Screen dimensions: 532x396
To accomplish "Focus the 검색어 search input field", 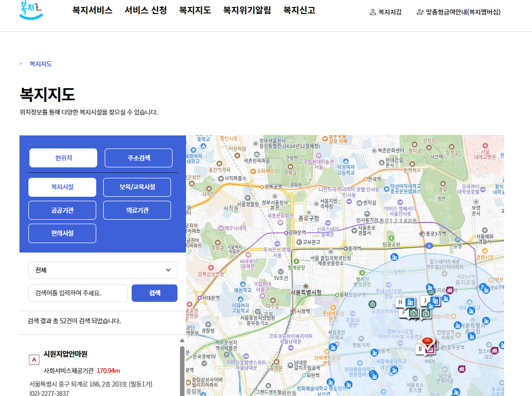I will [x=78, y=293].
